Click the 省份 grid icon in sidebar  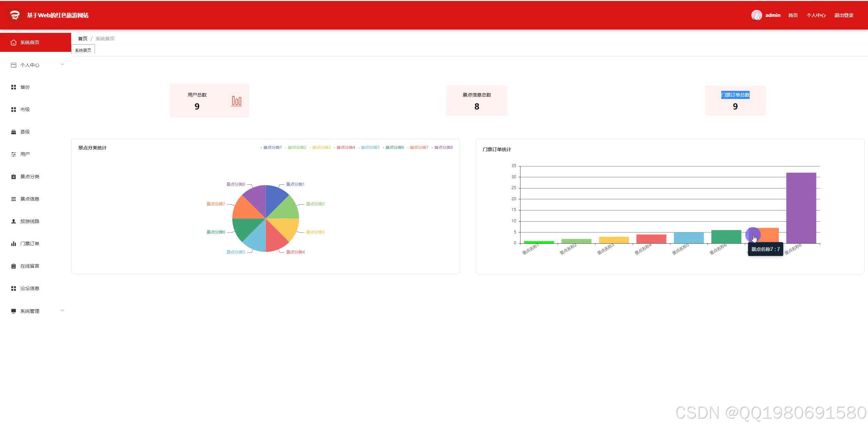click(x=14, y=87)
